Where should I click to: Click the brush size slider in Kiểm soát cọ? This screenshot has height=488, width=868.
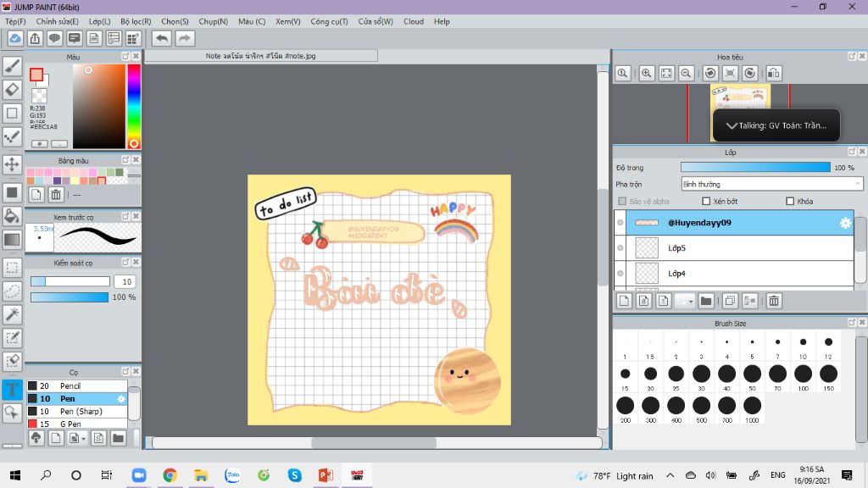click(x=70, y=281)
